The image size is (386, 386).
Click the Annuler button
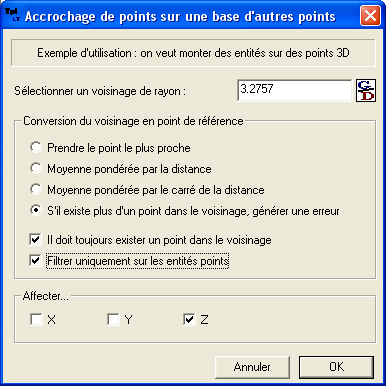(x=252, y=367)
